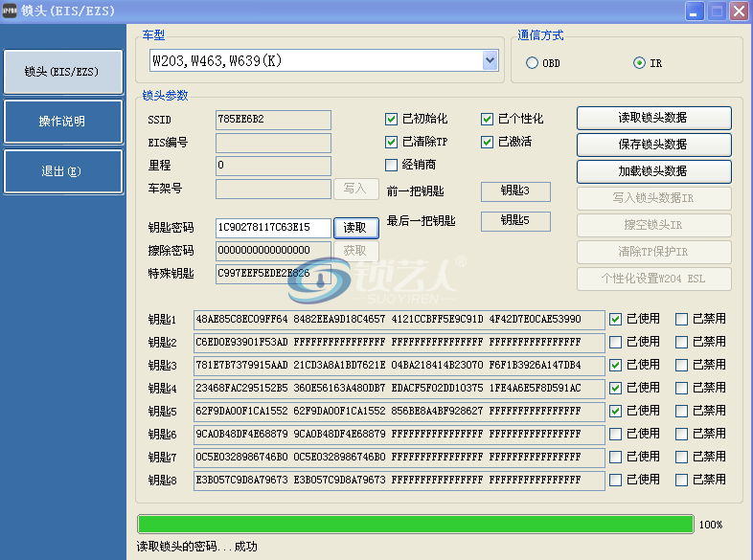Open the 操作说明 sidebar tab
The image size is (753, 560).
(63, 122)
